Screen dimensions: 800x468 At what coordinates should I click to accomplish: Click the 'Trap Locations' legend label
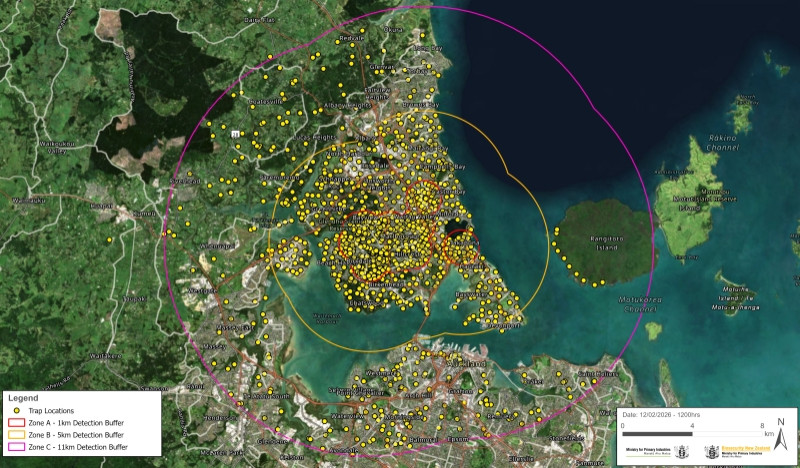[51, 411]
